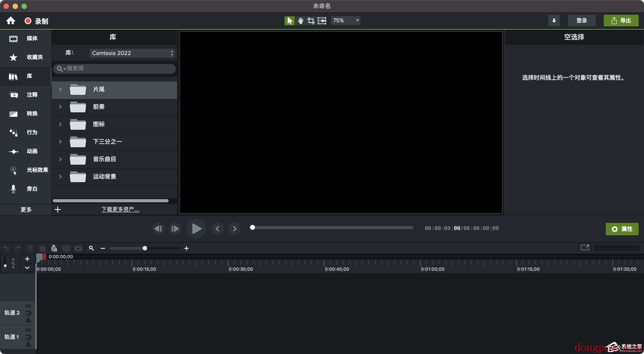Click the canvas fit/annotation arrow tool

[x=322, y=21]
